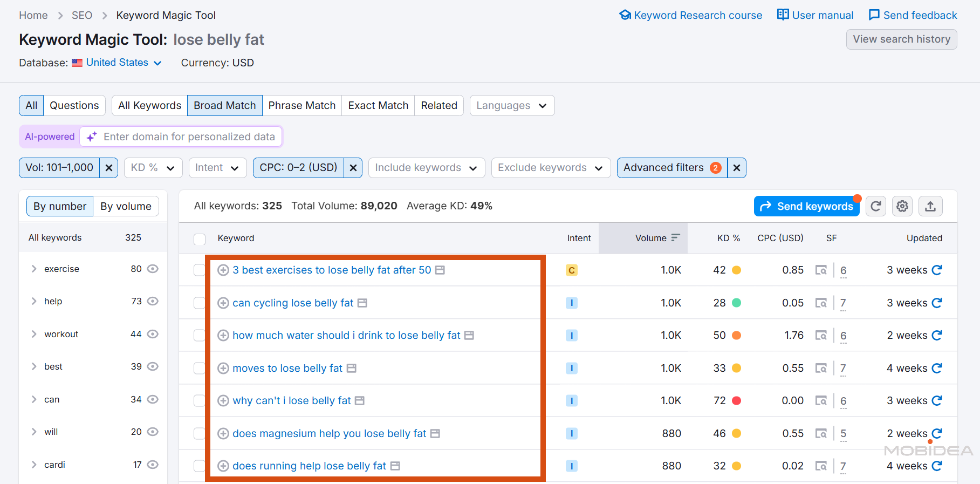Click the green KD dot for 28

[x=736, y=303]
